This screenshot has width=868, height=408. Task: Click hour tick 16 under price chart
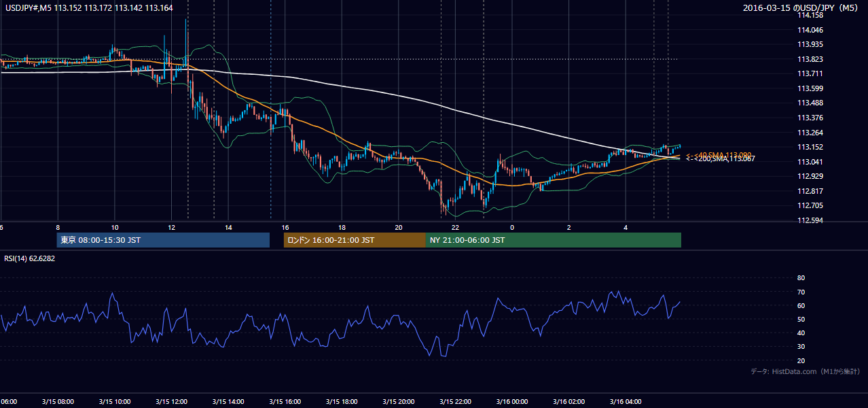(x=285, y=227)
